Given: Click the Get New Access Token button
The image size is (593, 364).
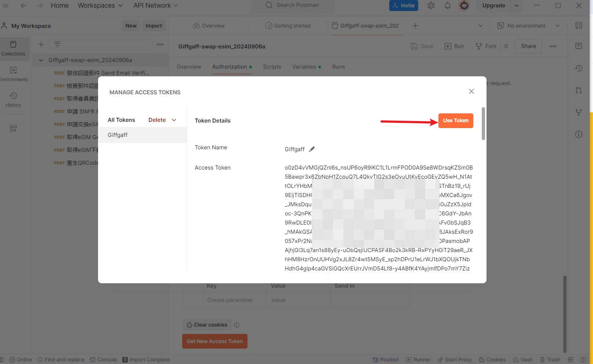Looking at the screenshot, I should point(214,341).
